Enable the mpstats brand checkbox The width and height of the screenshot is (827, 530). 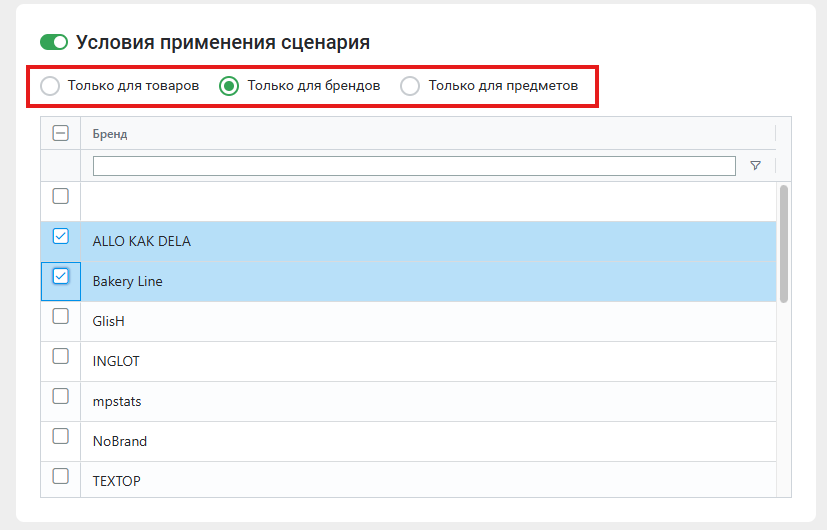(x=60, y=396)
